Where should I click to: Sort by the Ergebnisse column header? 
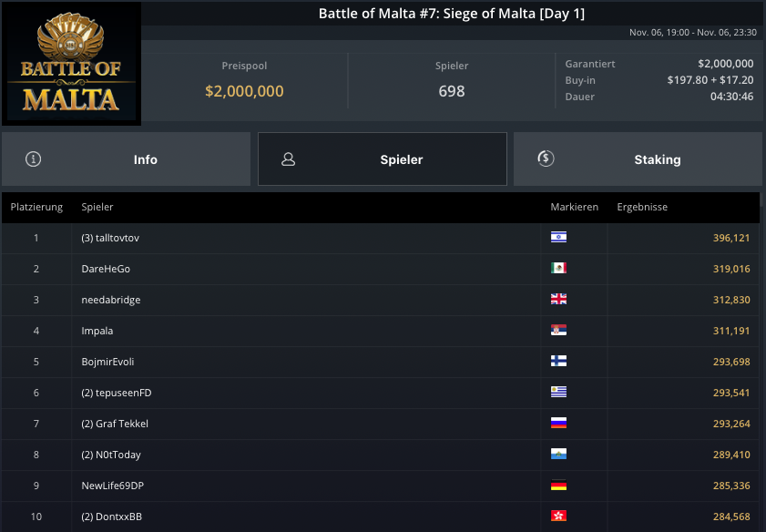coord(642,207)
